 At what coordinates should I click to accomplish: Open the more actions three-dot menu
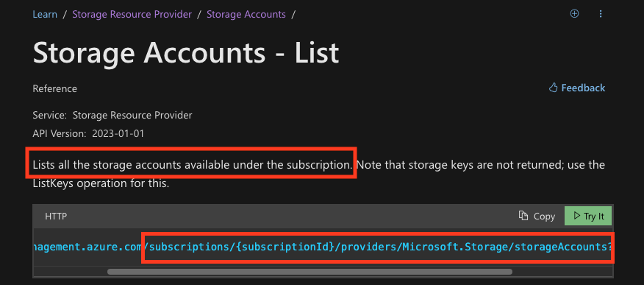601,14
